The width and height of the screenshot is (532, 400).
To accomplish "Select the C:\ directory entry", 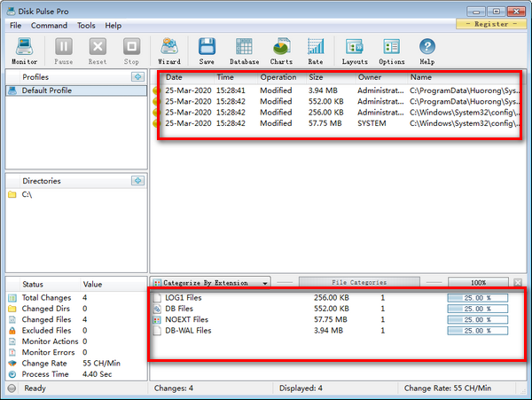I will coord(27,194).
